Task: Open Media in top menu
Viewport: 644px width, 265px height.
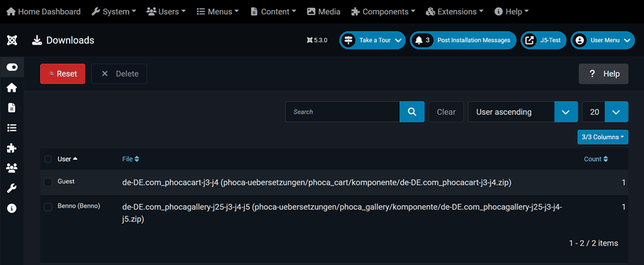Action: click(x=323, y=11)
